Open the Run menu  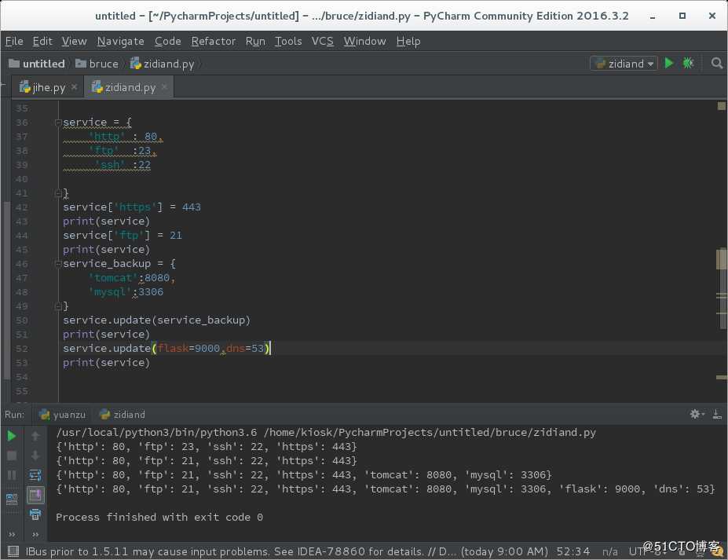(255, 42)
